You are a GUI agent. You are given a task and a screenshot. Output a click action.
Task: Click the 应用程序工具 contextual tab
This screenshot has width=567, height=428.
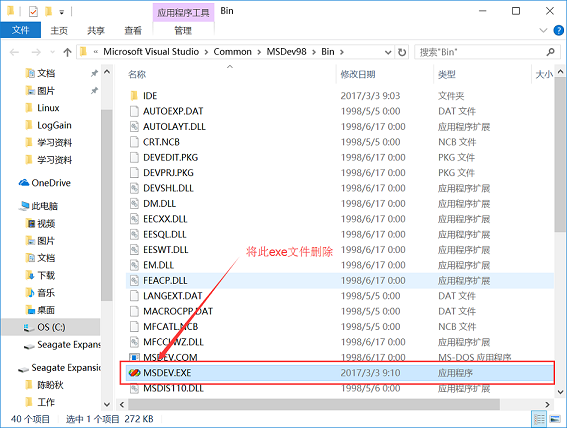183,13
